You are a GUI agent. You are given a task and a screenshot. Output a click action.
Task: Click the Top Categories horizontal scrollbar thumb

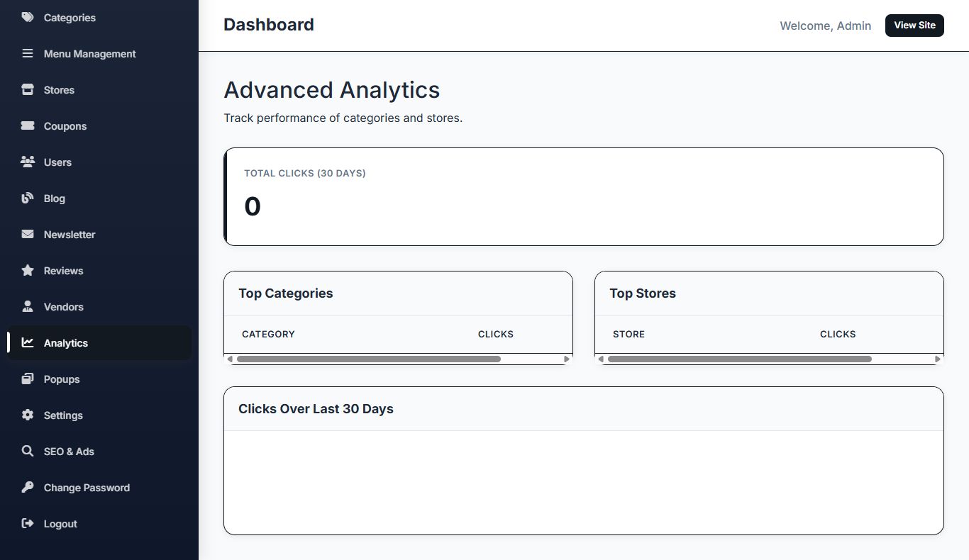tap(369, 359)
